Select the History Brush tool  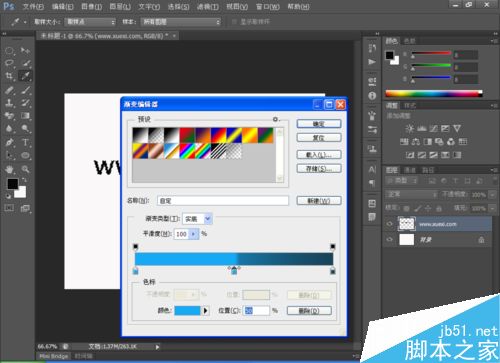[x=25, y=103]
